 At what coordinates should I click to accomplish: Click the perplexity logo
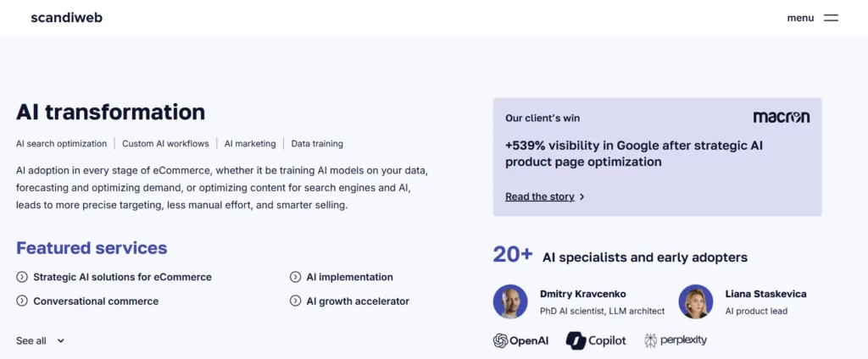coord(675,340)
